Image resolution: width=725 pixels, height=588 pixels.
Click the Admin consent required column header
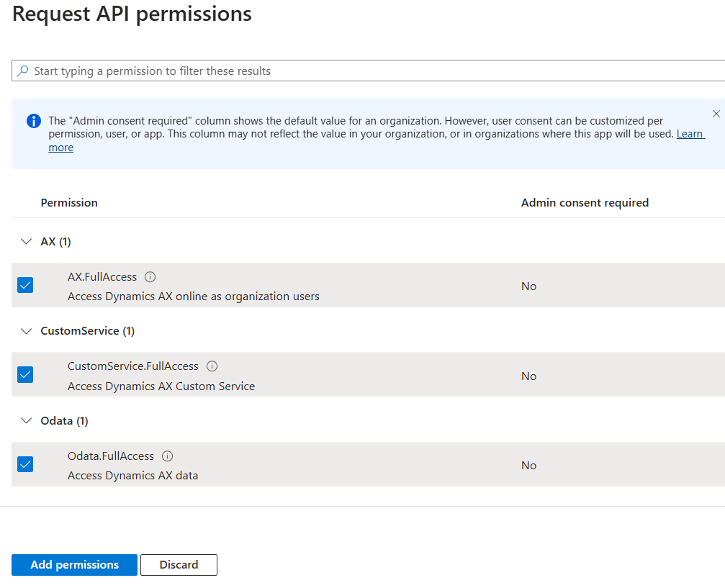click(x=585, y=203)
